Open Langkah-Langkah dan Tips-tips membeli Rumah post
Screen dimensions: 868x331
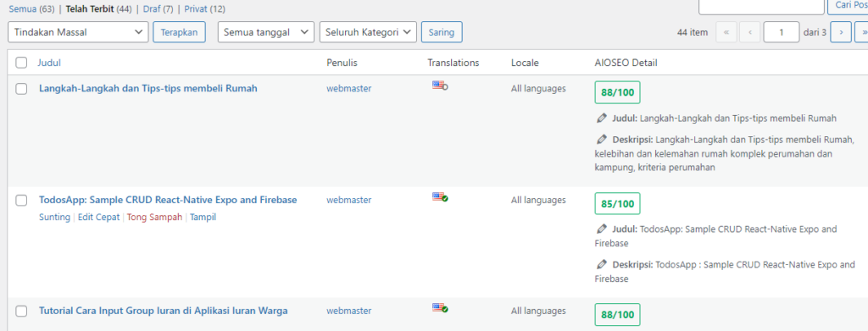148,88
